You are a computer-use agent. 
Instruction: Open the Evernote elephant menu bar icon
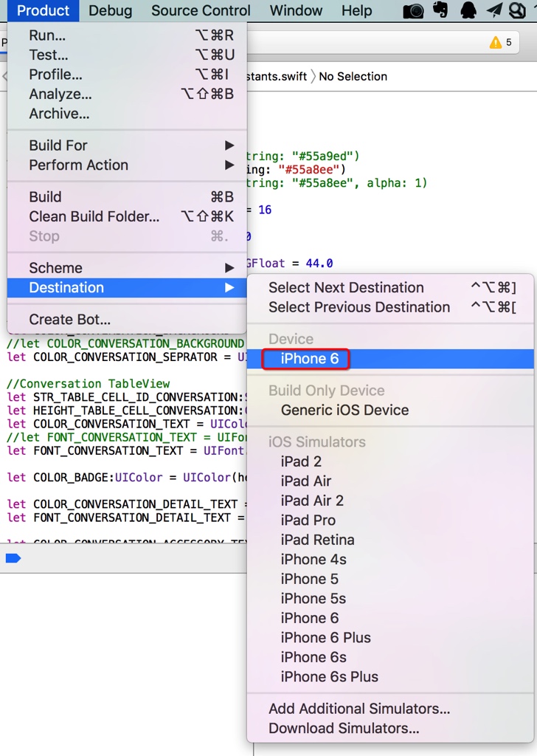[x=440, y=10]
